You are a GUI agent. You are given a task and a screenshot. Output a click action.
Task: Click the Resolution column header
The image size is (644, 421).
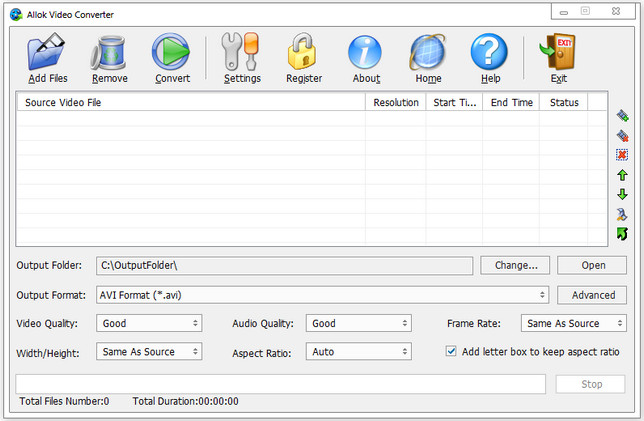(396, 102)
